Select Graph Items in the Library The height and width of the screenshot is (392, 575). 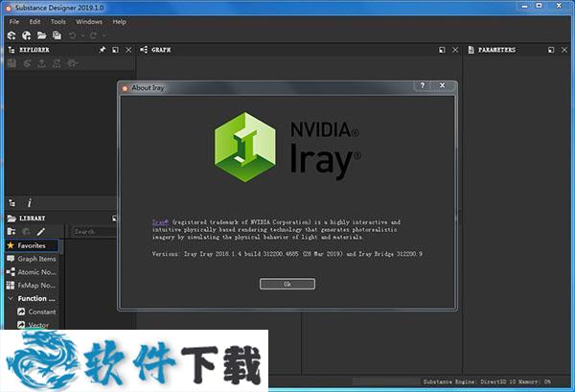click(32, 259)
